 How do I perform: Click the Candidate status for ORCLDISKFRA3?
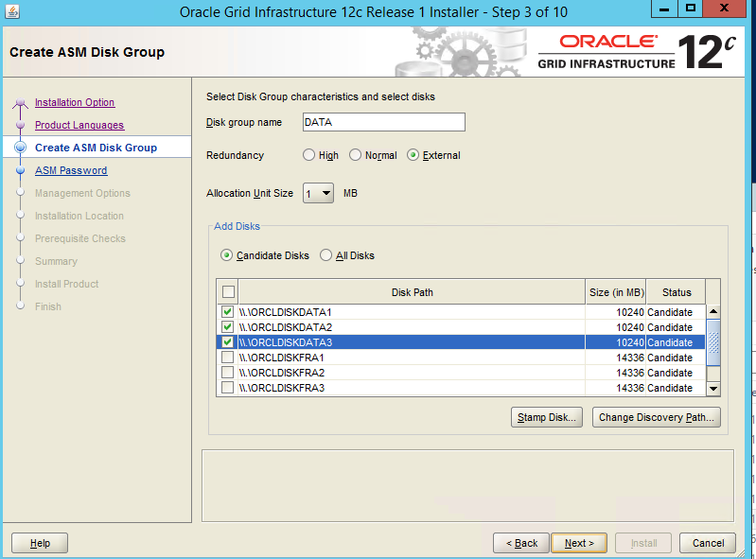[676, 388]
